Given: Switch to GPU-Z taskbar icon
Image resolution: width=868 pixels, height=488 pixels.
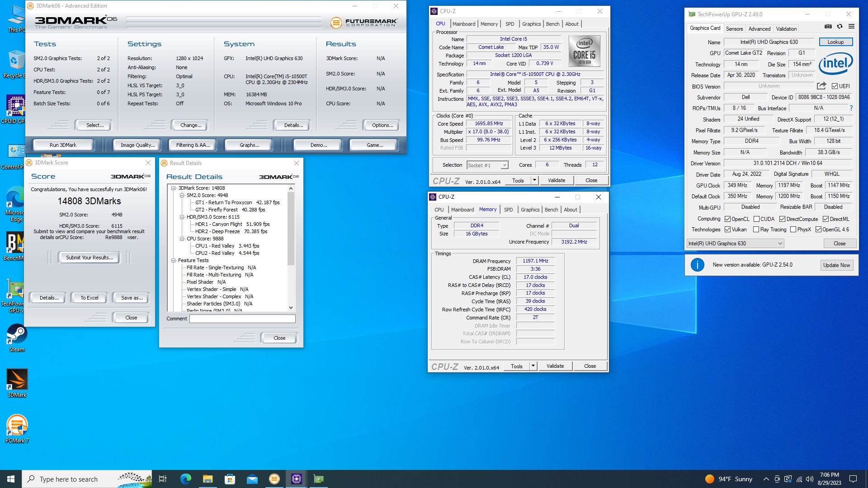Looking at the screenshot, I should (x=319, y=479).
